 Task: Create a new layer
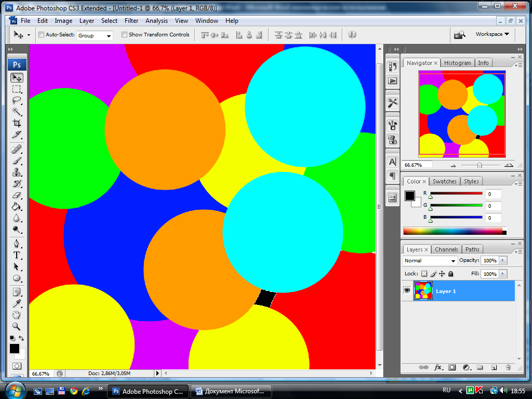click(x=494, y=367)
